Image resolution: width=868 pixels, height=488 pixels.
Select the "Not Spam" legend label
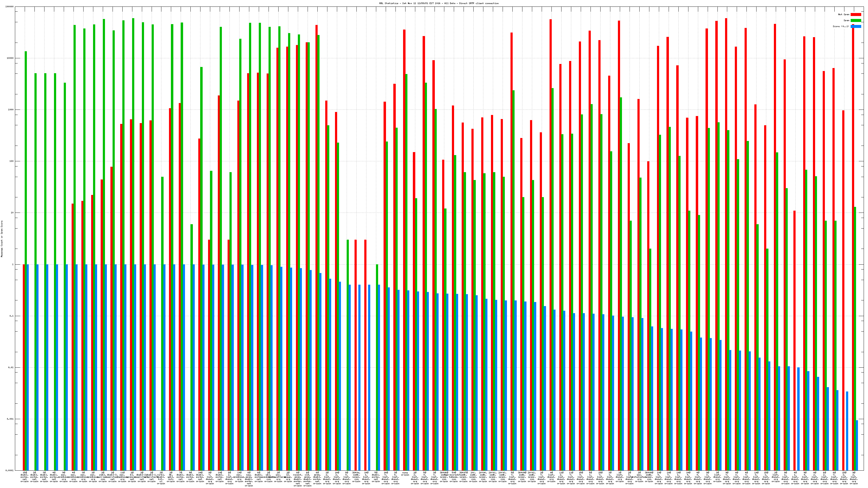(844, 14)
